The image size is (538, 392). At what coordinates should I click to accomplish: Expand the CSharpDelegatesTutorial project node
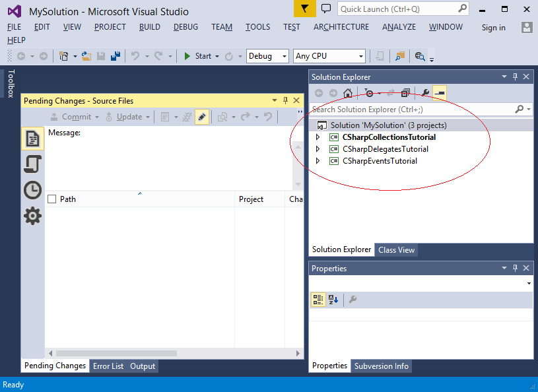click(x=318, y=149)
